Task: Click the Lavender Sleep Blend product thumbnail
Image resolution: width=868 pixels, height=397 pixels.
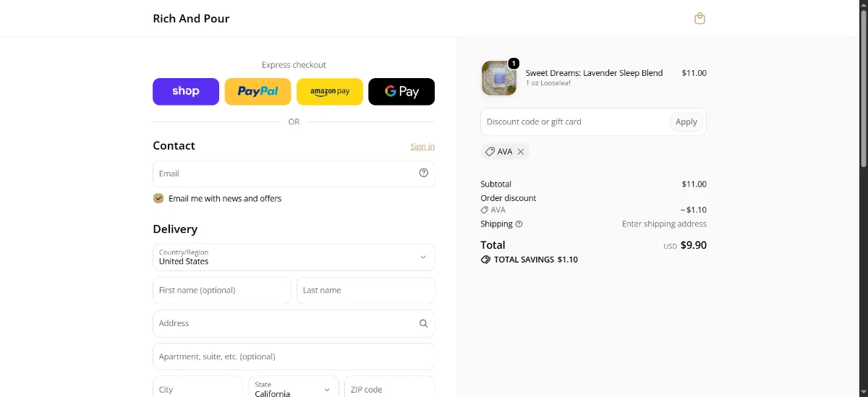Action: [x=498, y=78]
